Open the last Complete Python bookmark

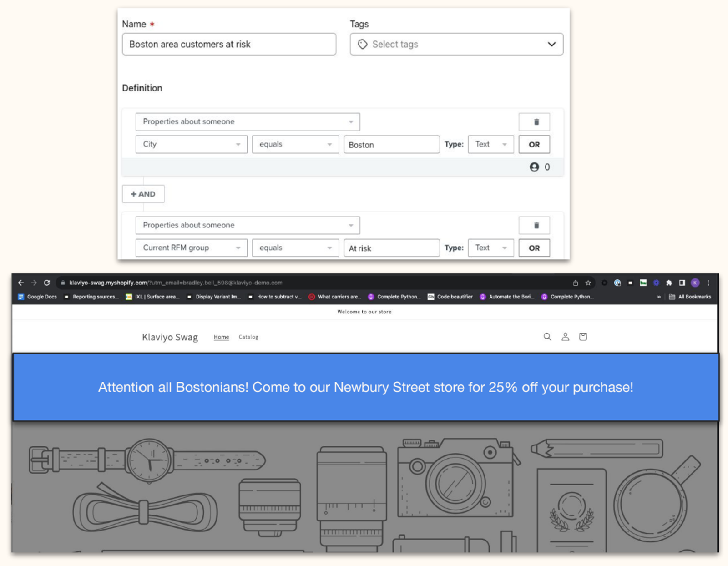tap(567, 297)
